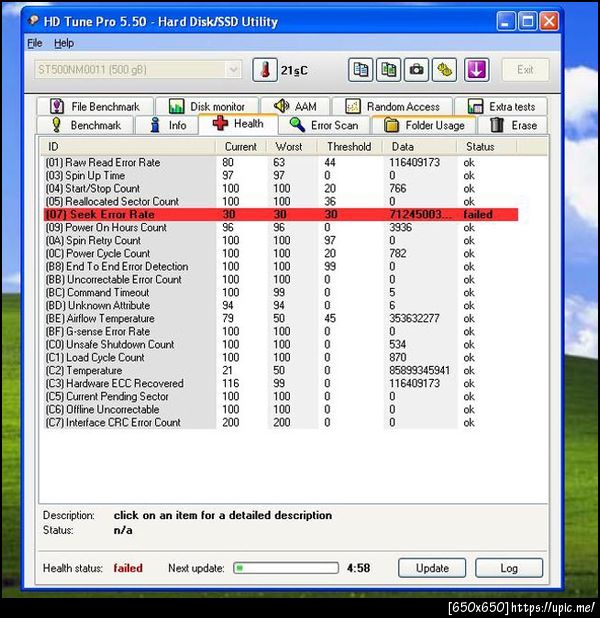600x618 pixels.
Task: Switch to the Benchmark tab
Action: tap(86, 125)
